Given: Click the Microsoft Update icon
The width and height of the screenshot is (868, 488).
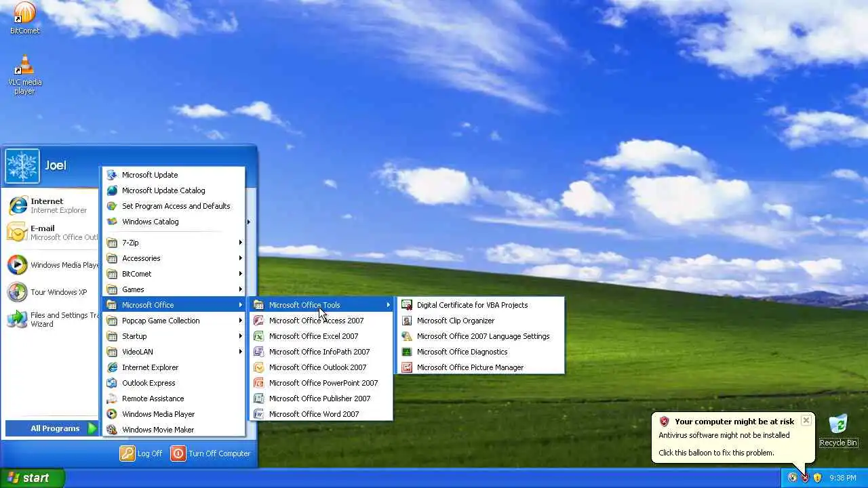Looking at the screenshot, I should point(112,175).
